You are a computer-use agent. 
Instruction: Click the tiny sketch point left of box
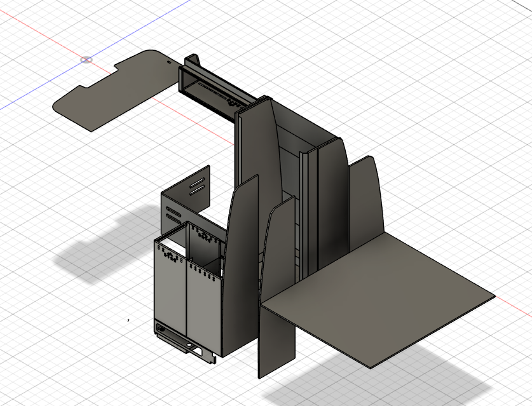point(128,320)
